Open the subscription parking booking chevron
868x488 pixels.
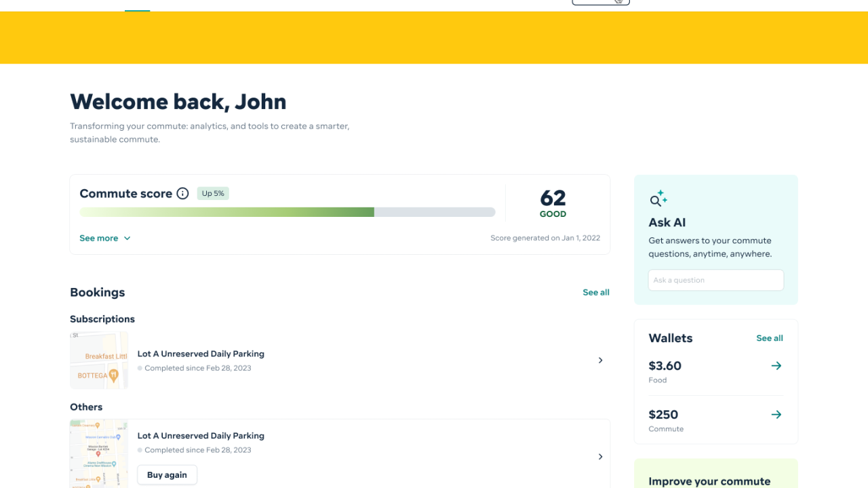click(600, 361)
